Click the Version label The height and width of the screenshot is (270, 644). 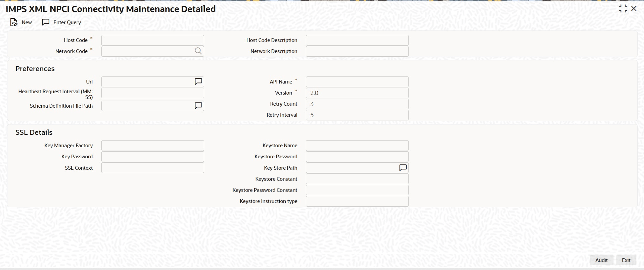coord(284,93)
